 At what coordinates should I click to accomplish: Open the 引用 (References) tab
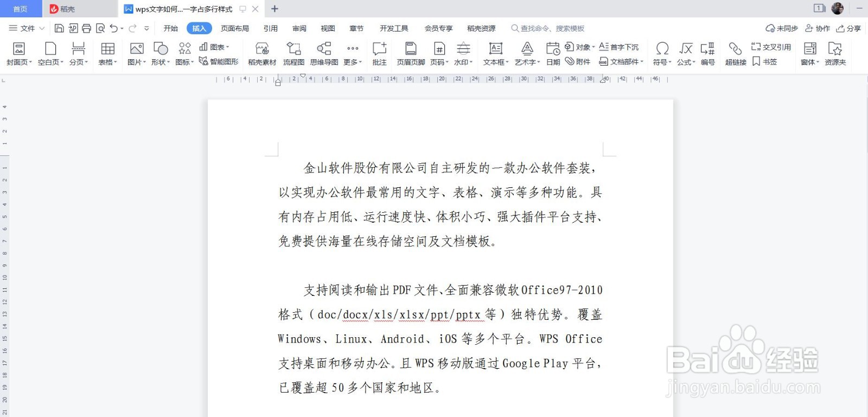pyautogui.click(x=271, y=28)
